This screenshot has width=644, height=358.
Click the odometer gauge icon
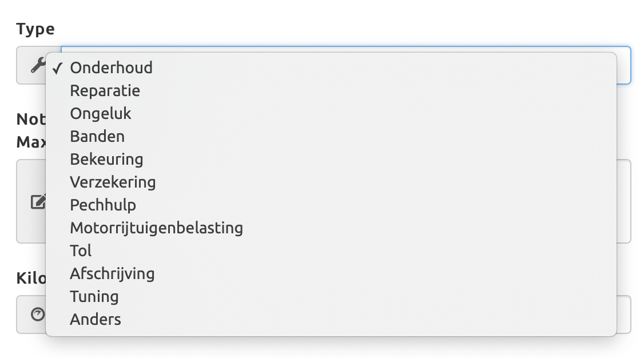(x=37, y=314)
